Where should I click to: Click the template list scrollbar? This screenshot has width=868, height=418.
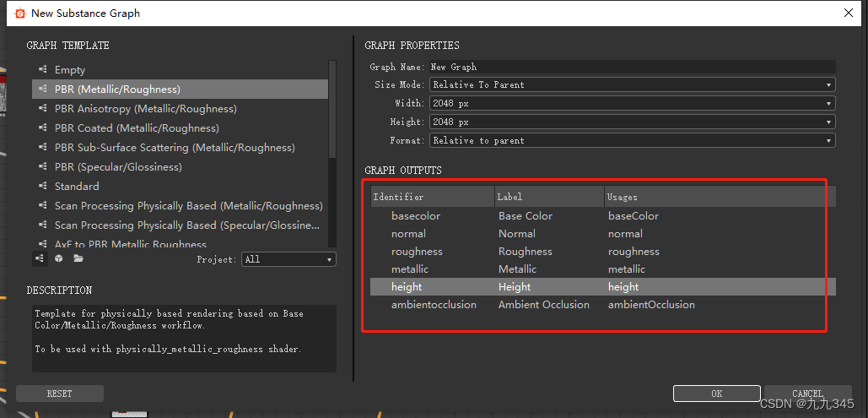coord(332,109)
